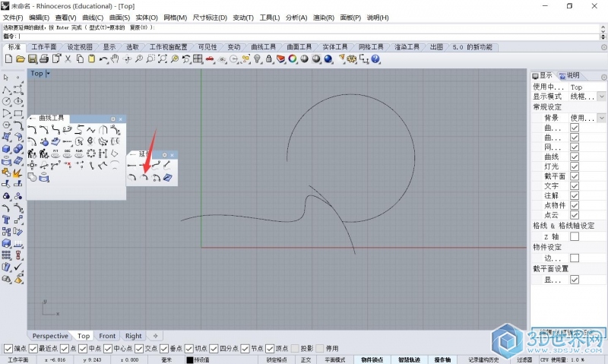The height and width of the screenshot is (364, 608).
Task: Click the Undo arrow icon
Action: pyautogui.click(x=103, y=59)
